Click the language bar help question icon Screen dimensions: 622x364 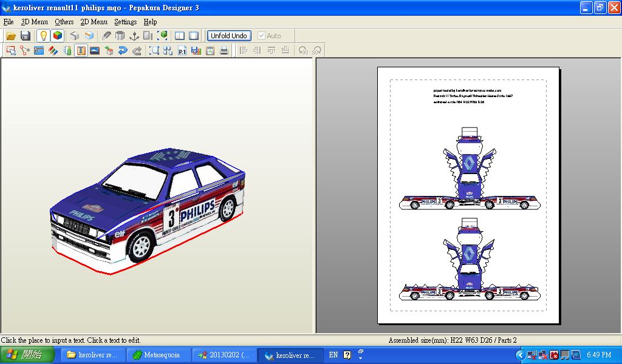(347, 355)
